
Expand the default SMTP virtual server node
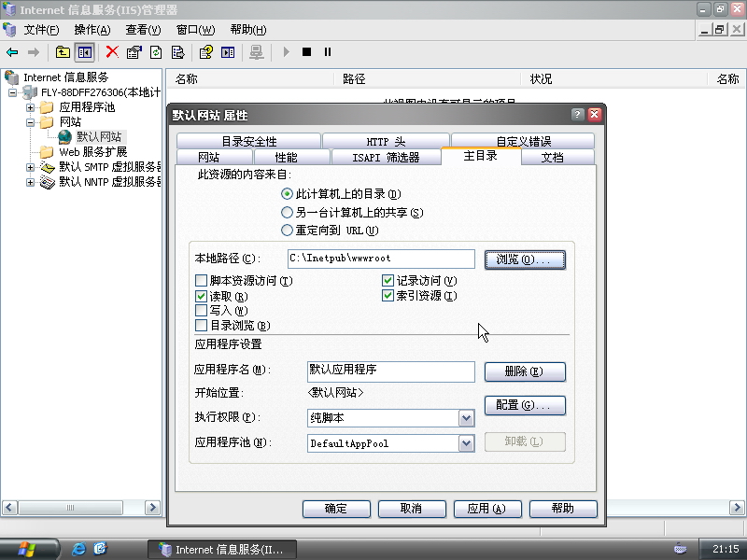tap(31, 167)
